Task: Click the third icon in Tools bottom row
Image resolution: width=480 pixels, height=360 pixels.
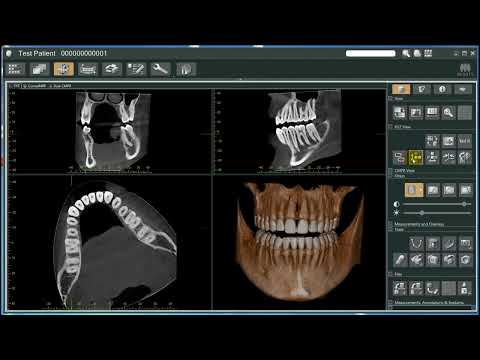Action: (433, 260)
